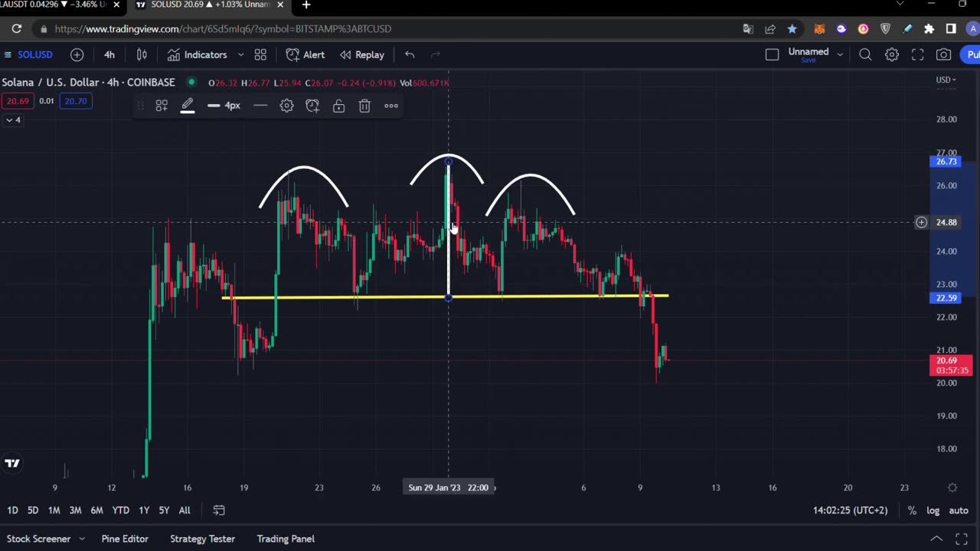Viewport: 980px width, 551px height.
Task: Maximize the bottom panel
Action: click(962, 539)
